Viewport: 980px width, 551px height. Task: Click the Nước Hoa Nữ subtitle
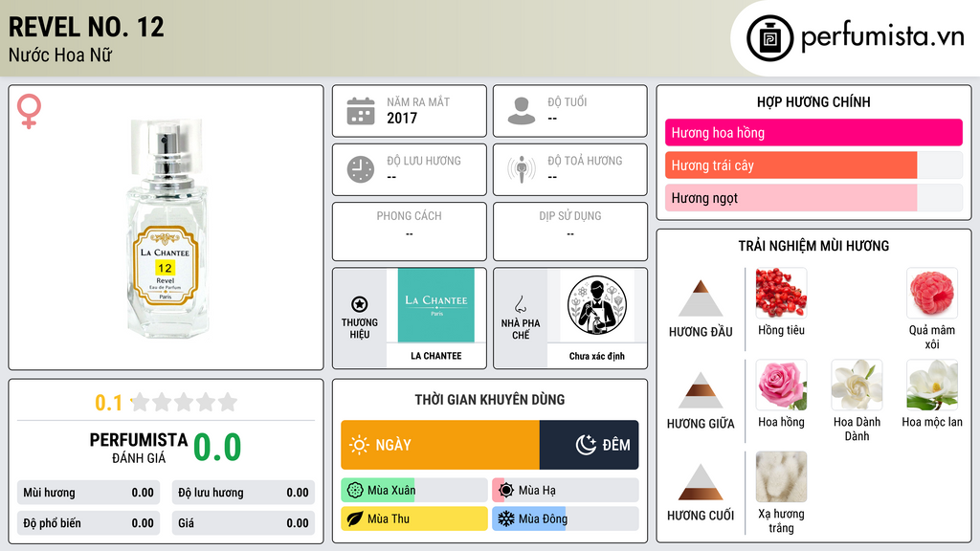tap(60, 55)
